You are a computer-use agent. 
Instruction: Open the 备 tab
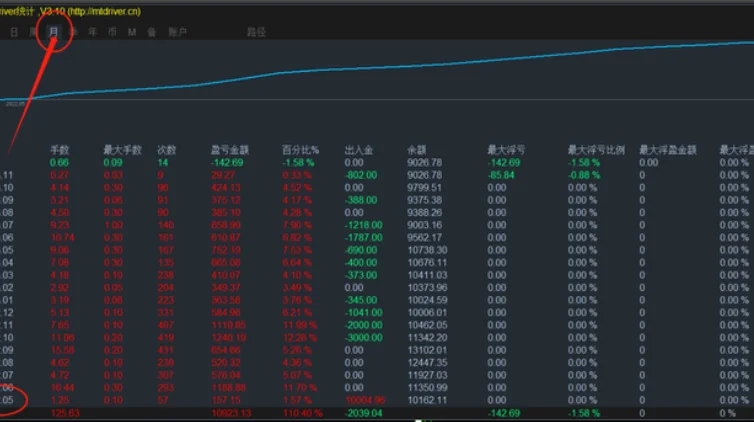click(x=151, y=32)
